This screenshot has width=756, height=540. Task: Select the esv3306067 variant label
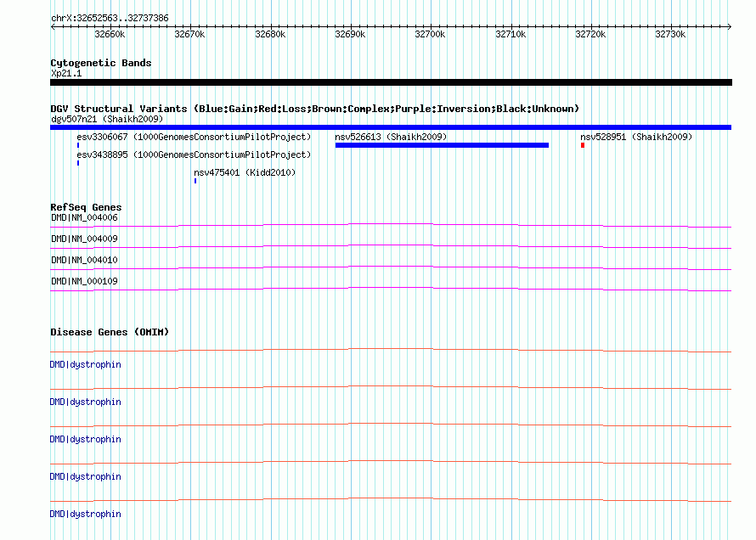[194, 137]
